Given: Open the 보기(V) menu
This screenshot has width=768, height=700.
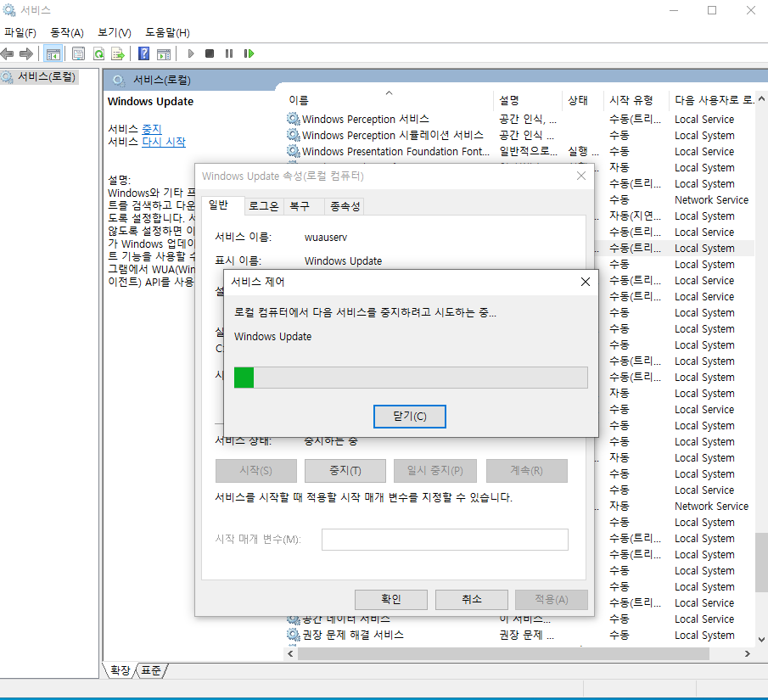Looking at the screenshot, I should coord(114,33).
